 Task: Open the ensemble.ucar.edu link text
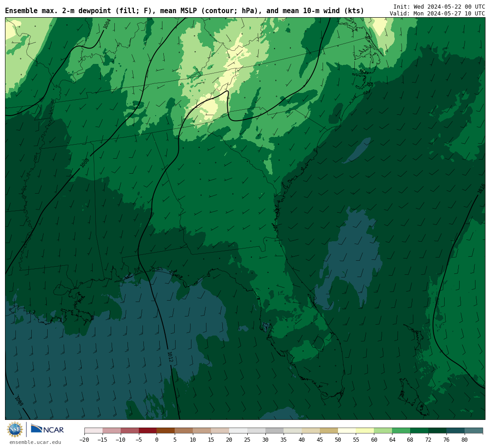pyautogui.click(x=35, y=442)
